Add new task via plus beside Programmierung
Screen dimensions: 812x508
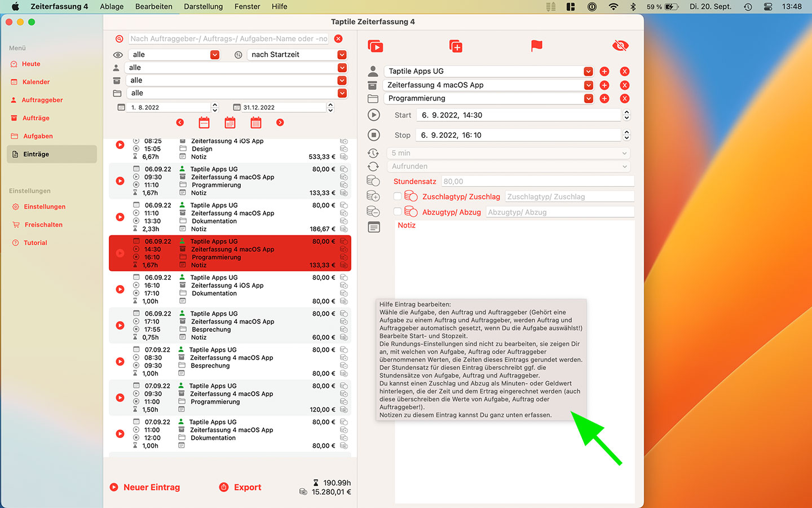point(604,99)
